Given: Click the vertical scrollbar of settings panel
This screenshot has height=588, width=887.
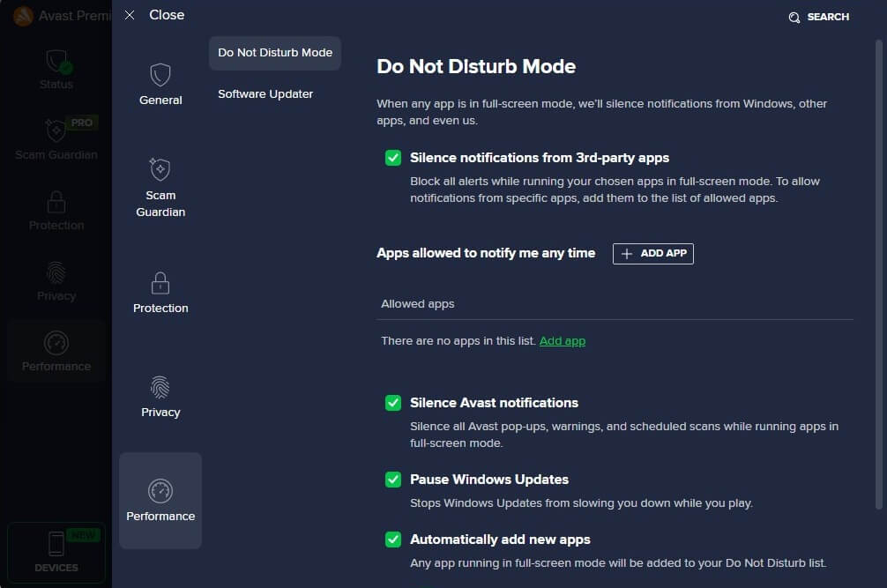Looking at the screenshot, I should point(878,274).
